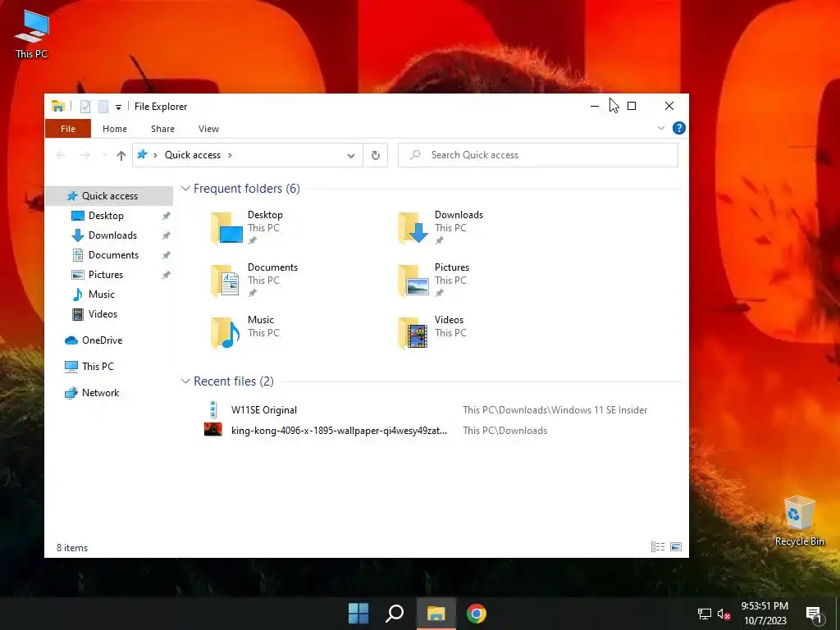This screenshot has width=840, height=630.
Task: Select Videos in navigation pane
Action: click(103, 314)
